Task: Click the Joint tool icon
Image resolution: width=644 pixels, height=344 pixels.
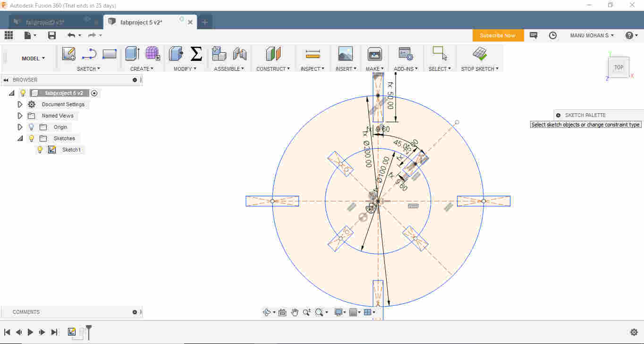Action: [240, 54]
